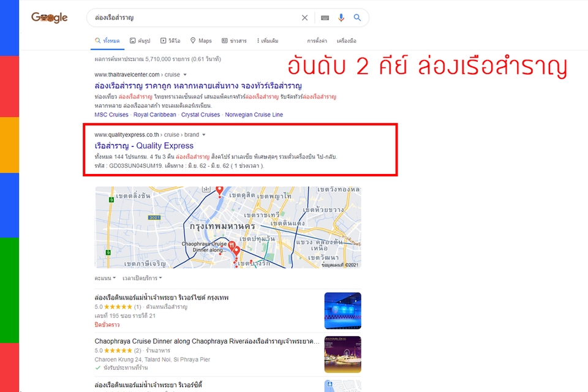Open Chaophraya Cruise Dinner listing
Image resolution: width=588 pixels, height=392 pixels.
[x=207, y=341]
